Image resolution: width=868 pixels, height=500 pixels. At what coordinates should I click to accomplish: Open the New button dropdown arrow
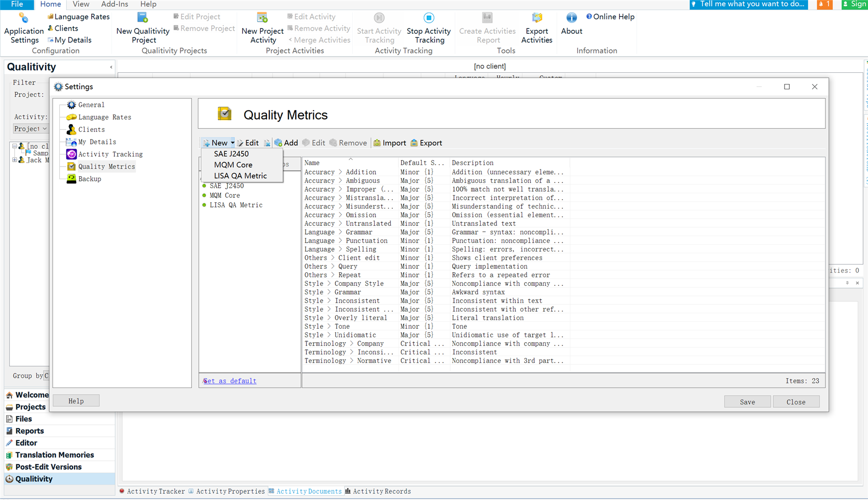coord(233,143)
